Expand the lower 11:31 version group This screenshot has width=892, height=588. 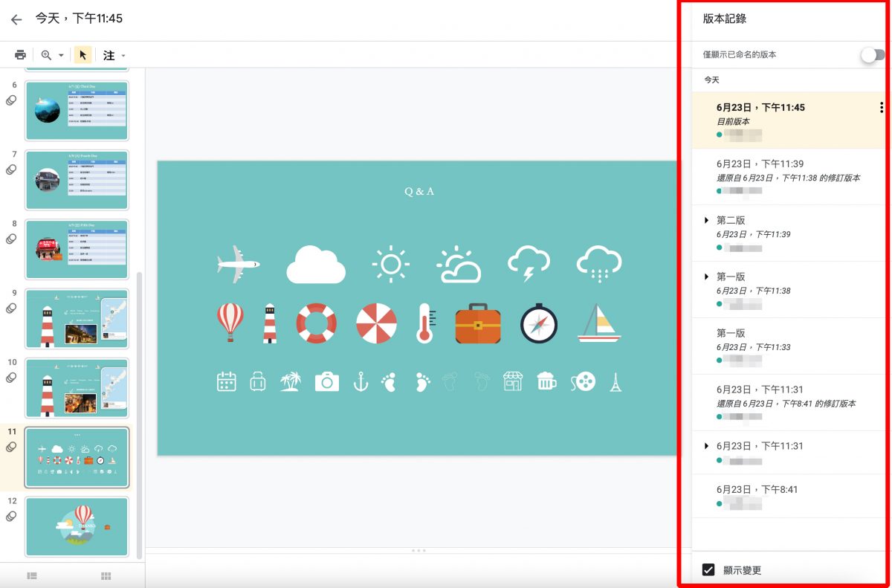[x=706, y=446]
